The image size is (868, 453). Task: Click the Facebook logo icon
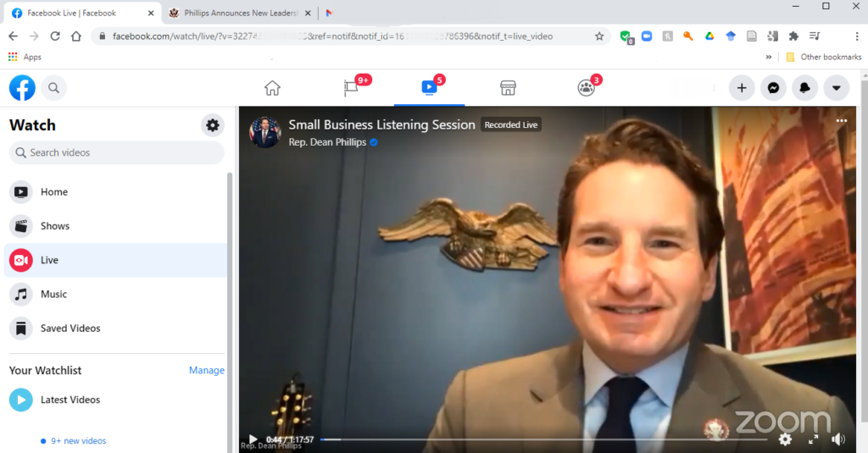click(x=22, y=88)
